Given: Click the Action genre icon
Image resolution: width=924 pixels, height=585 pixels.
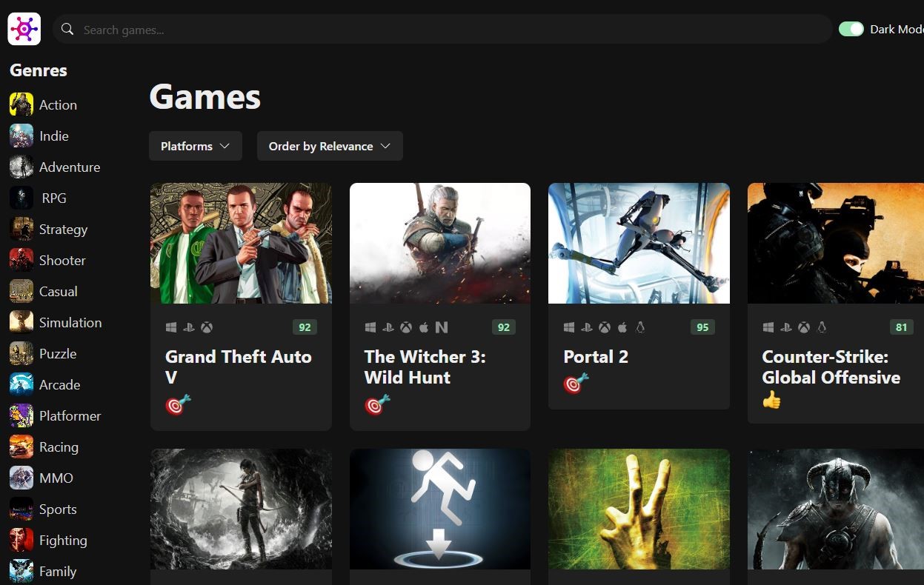Looking at the screenshot, I should tap(21, 104).
